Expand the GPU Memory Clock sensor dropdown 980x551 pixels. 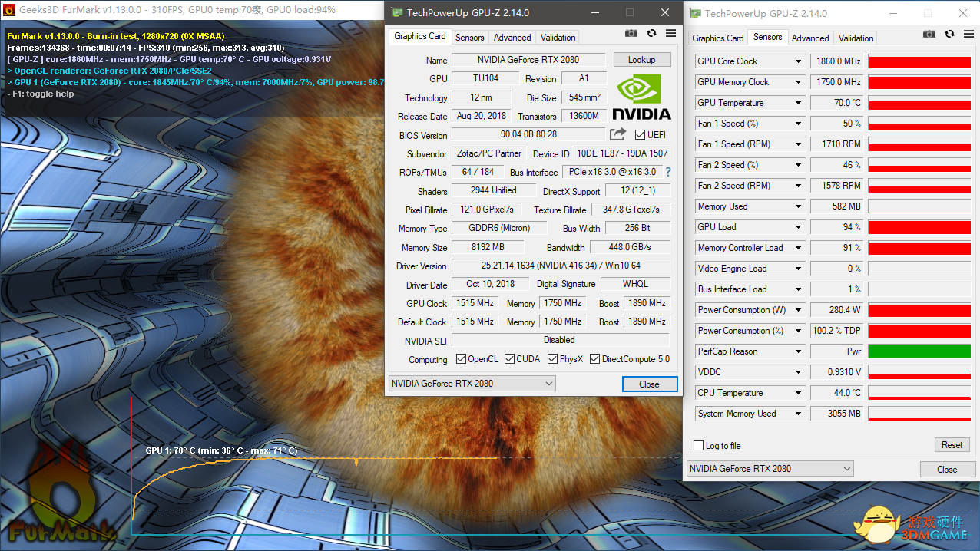[798, 82]
